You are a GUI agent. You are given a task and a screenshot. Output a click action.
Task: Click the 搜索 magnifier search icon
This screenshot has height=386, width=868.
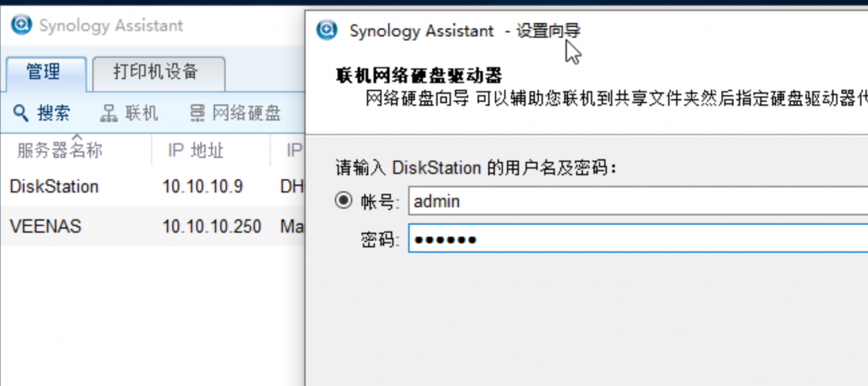pos(21,113)
